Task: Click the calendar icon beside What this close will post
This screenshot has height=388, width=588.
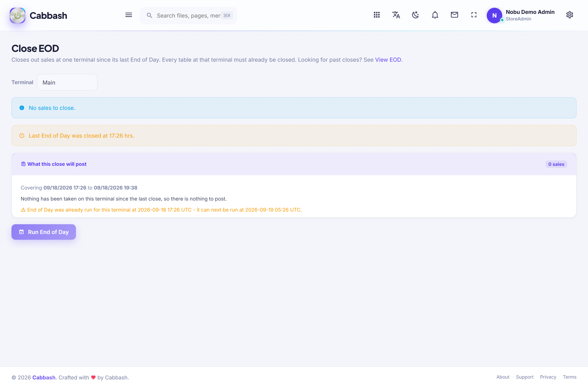Action: tap(23, 164)
